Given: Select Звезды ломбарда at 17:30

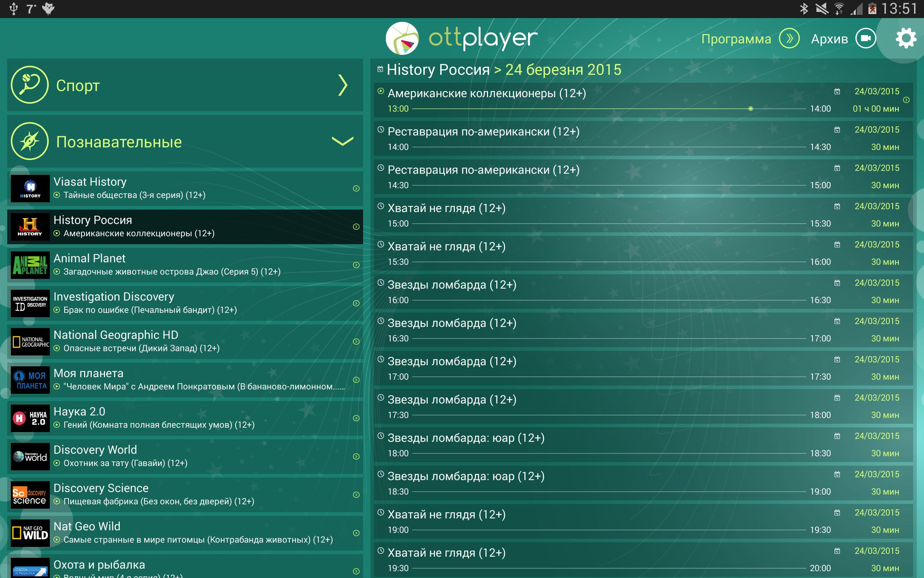Looking at the screenshot, I should (643, 406).
